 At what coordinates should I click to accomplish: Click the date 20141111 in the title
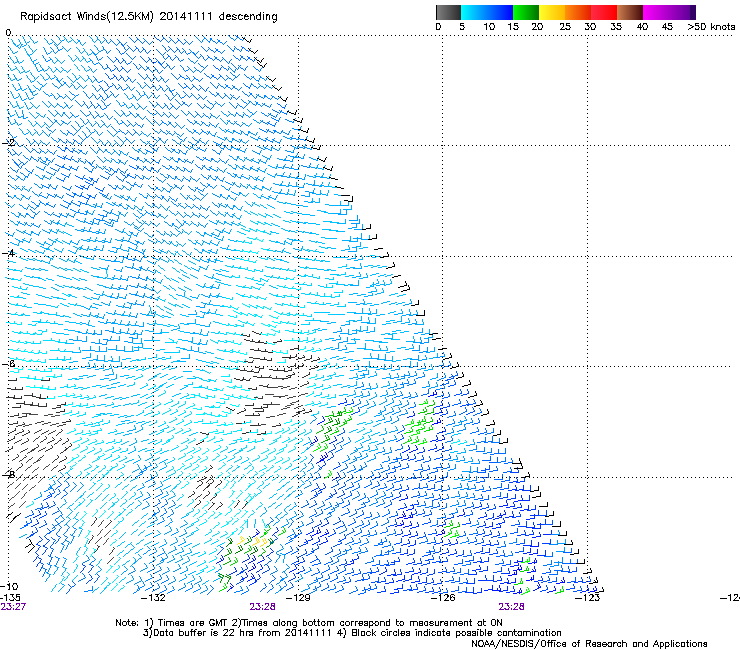[186, 16]
